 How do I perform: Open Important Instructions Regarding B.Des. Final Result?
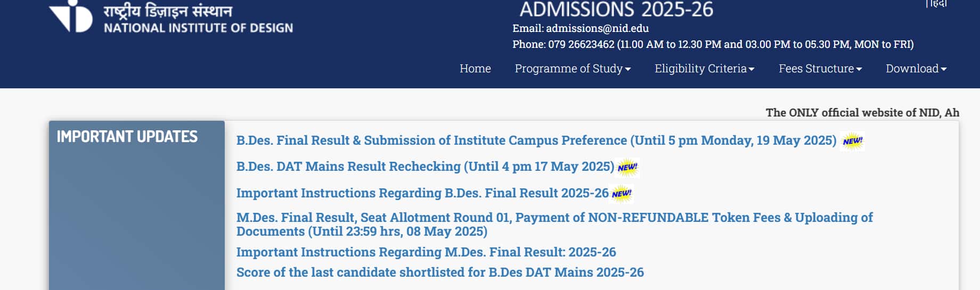(x=422, y=193)
